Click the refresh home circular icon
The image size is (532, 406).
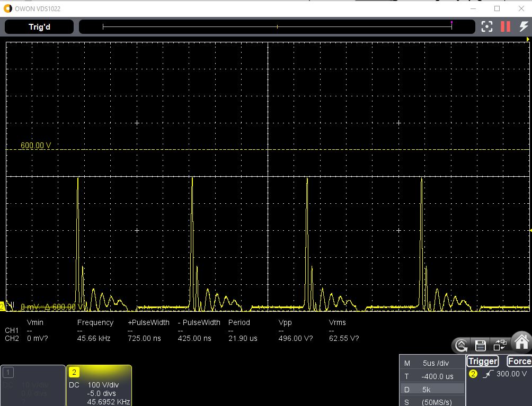461,345
